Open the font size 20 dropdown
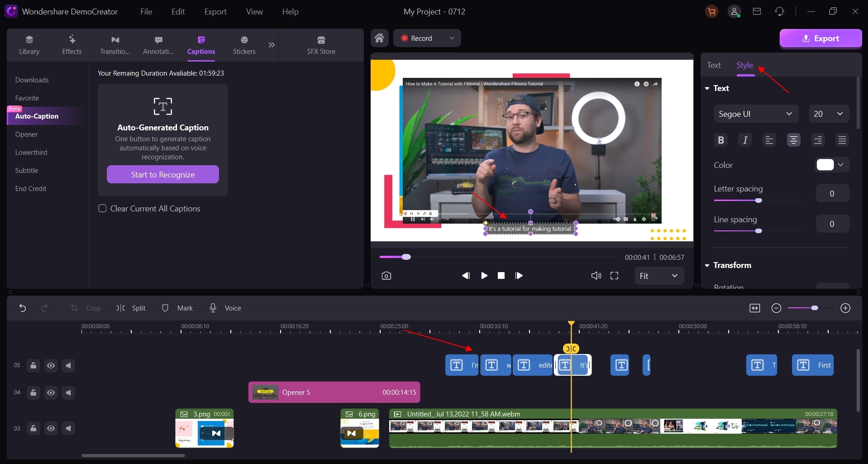868x464 pixels. (x=829, y=114)
